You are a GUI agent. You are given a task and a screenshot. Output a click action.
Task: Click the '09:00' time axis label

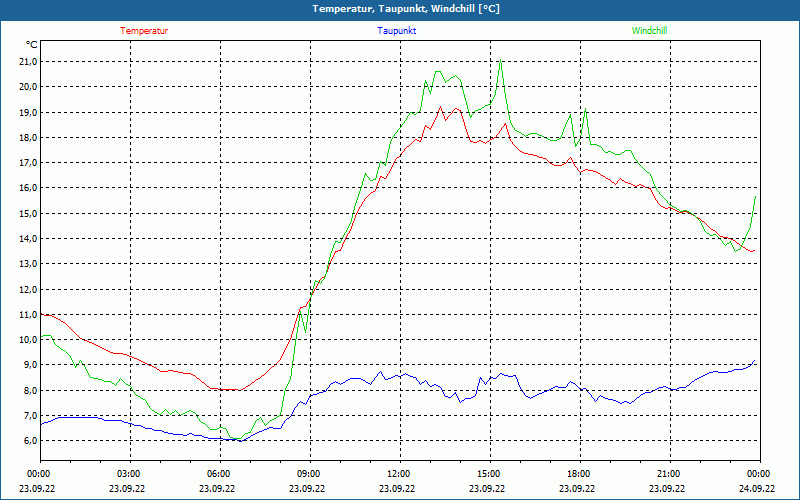click(310, 474)
